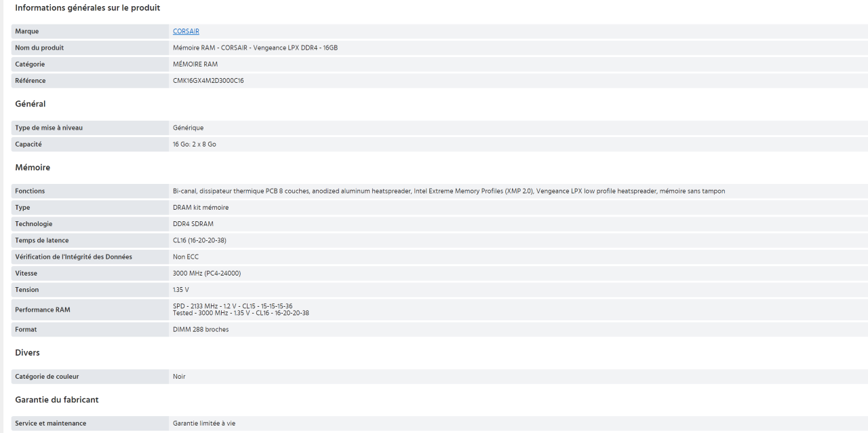Click the 'Tension' row label

tap(27, 289)
